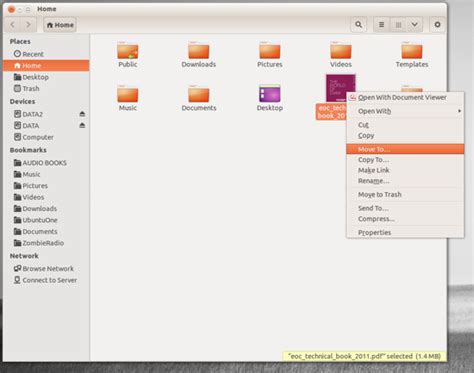This screenshot has width=474, height=373.
Task: Eject the DATA2 drive
Action: pyautogui.click(x=82, y=114)
